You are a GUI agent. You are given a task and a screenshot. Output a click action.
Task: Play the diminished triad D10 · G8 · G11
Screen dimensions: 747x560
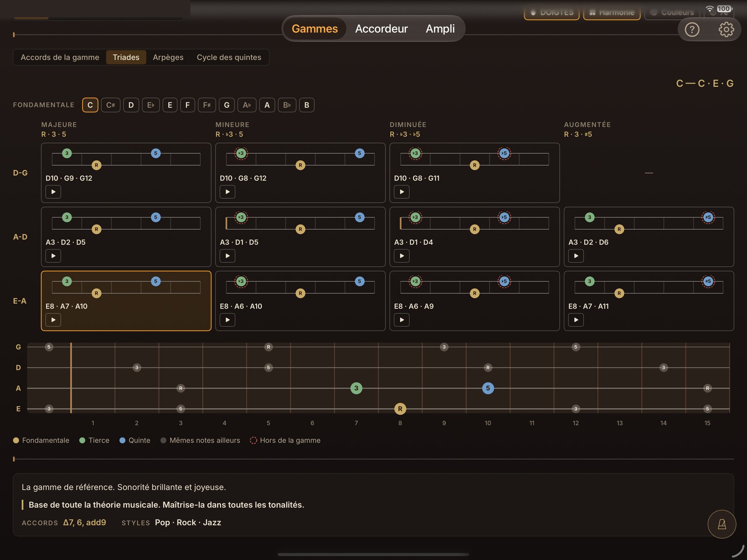402,192
